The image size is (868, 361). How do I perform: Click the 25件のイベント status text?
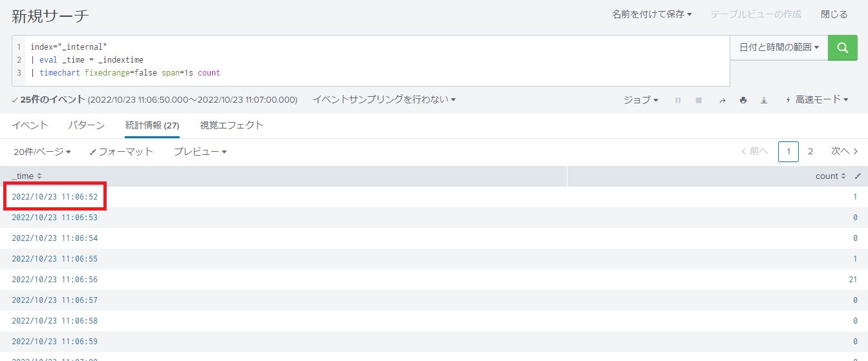click(53, 99)
